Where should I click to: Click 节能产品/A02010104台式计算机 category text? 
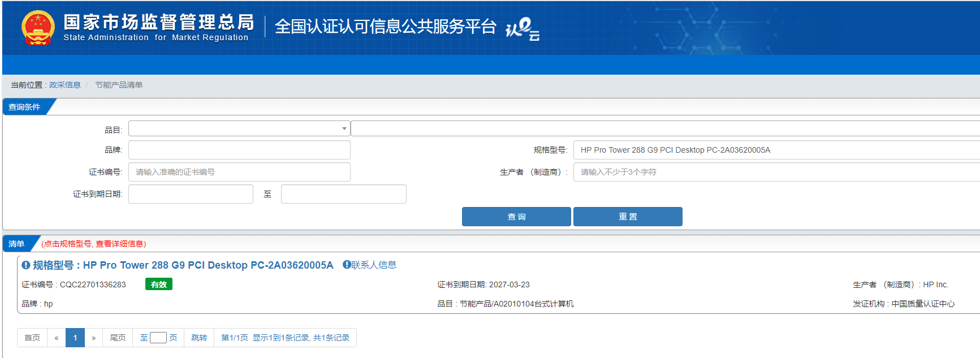[x=517, y=304]
